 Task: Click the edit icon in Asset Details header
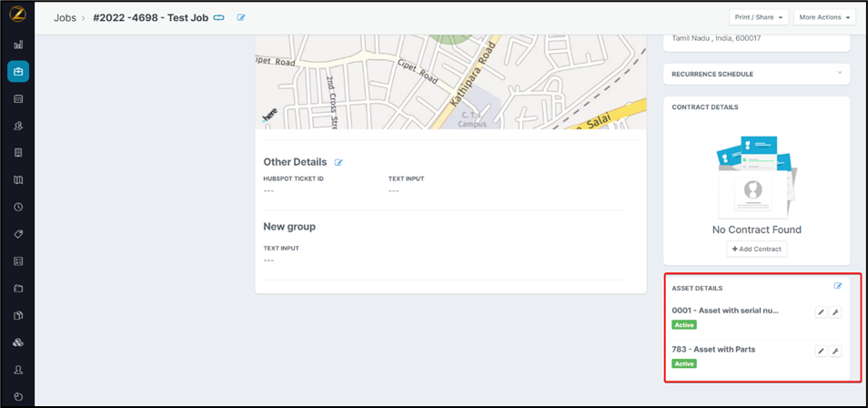point(838,286)
